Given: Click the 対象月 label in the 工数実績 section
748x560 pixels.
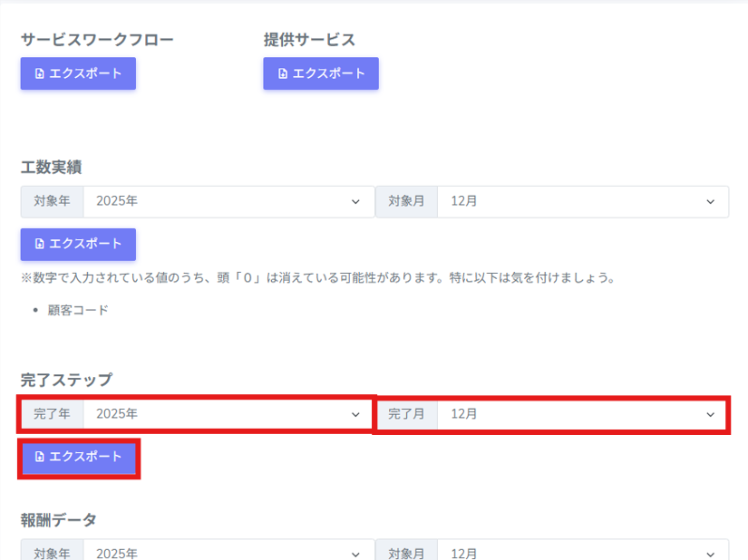Looking at the screenshot, I should point(406,202).
